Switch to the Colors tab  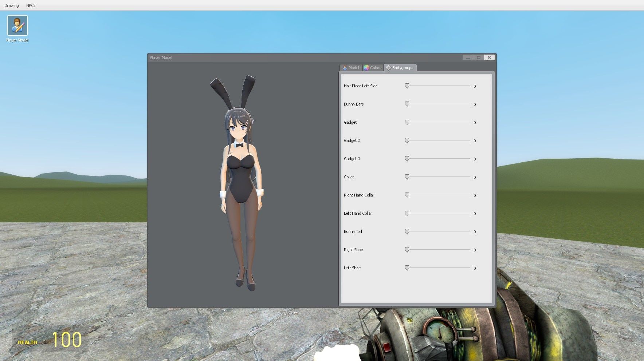click(373, 68)
